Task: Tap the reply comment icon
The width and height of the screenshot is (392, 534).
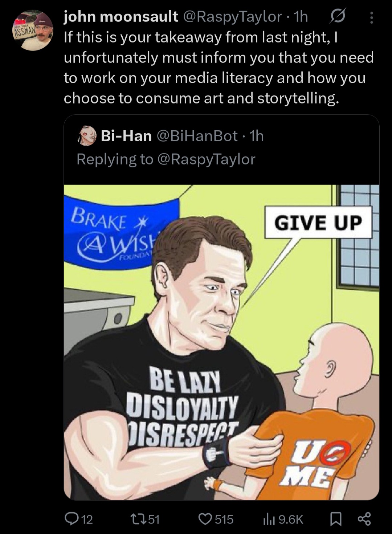Action: click(71, 519)
